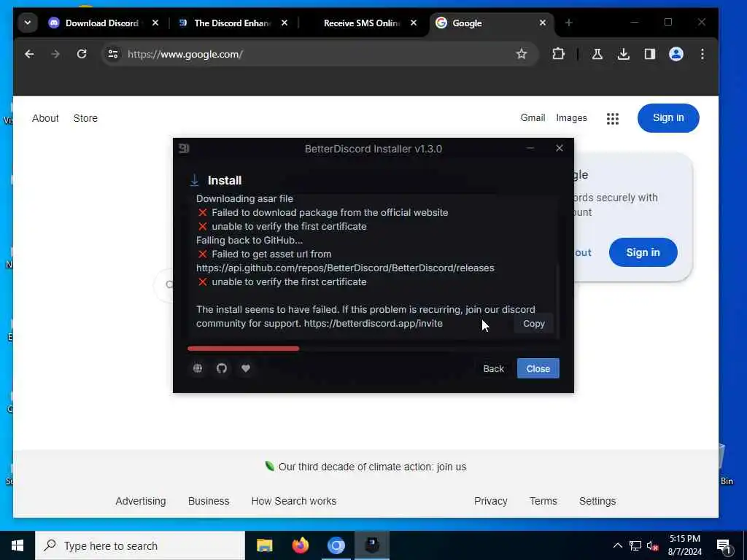Show hidden tray icons chevron
Viewport: 747px width, 560px height.
[617, 545]
